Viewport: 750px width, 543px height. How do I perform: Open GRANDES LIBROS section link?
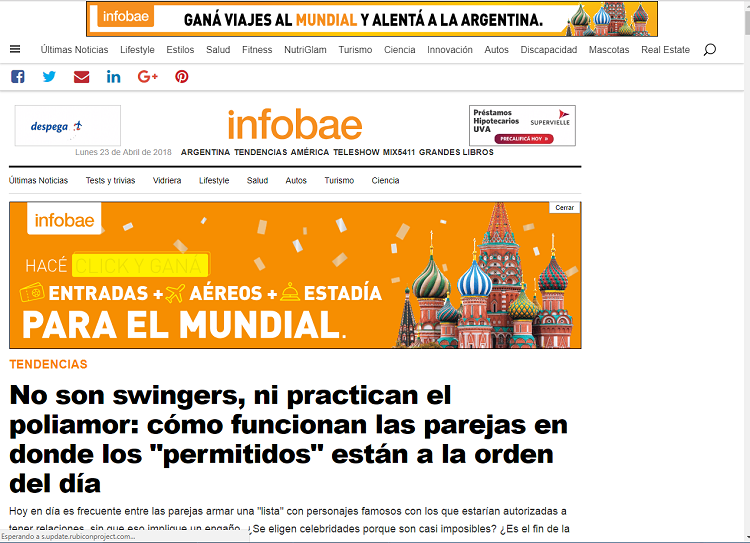click(456, 152)
